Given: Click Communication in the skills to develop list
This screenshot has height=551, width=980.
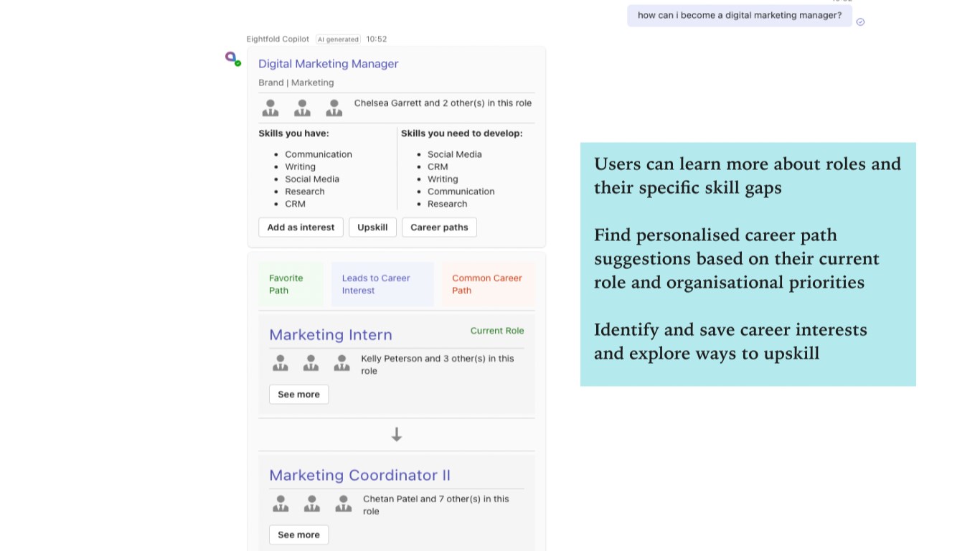Looking at the screenshot, I should pyautogui.click(x=461, y=192).
